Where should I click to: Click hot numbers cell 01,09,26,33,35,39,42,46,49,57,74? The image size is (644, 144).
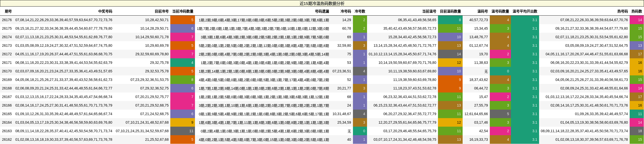pos(601,114)
